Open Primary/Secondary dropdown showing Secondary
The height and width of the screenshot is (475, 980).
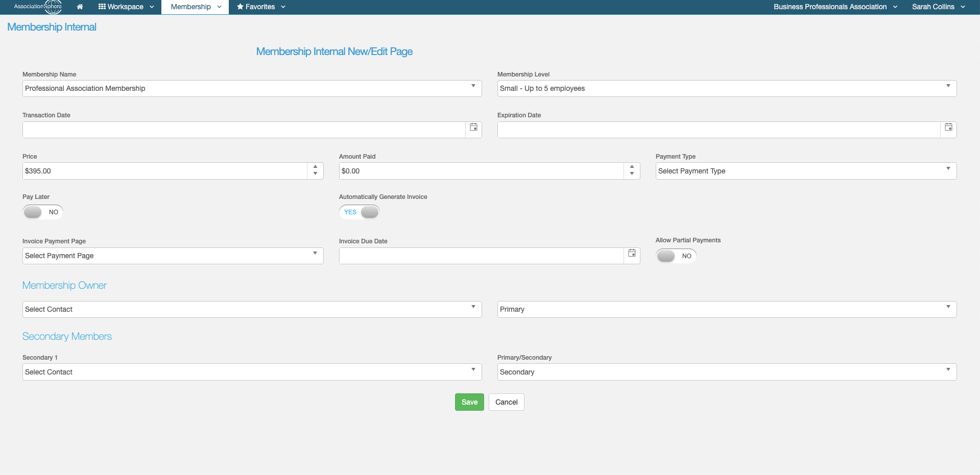tap(727, 372)
